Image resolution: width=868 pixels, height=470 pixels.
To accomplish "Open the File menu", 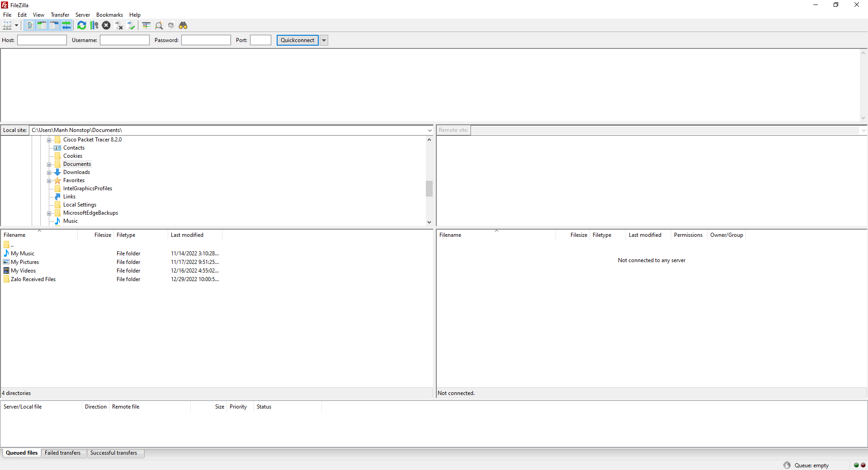I will click(7, 15).
